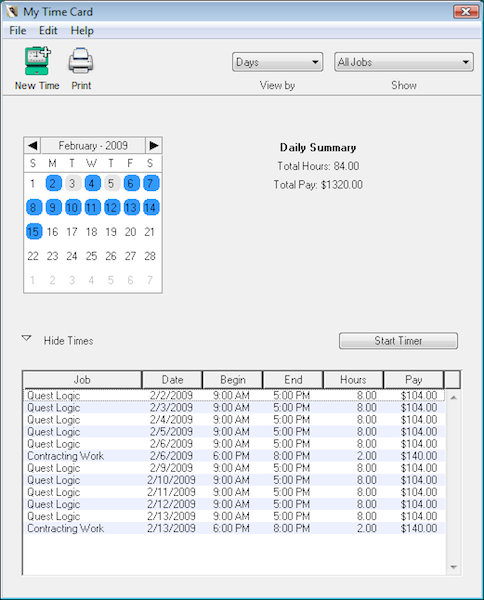
Task: Select February 4 on the calendar
Action: click(92, 184)
